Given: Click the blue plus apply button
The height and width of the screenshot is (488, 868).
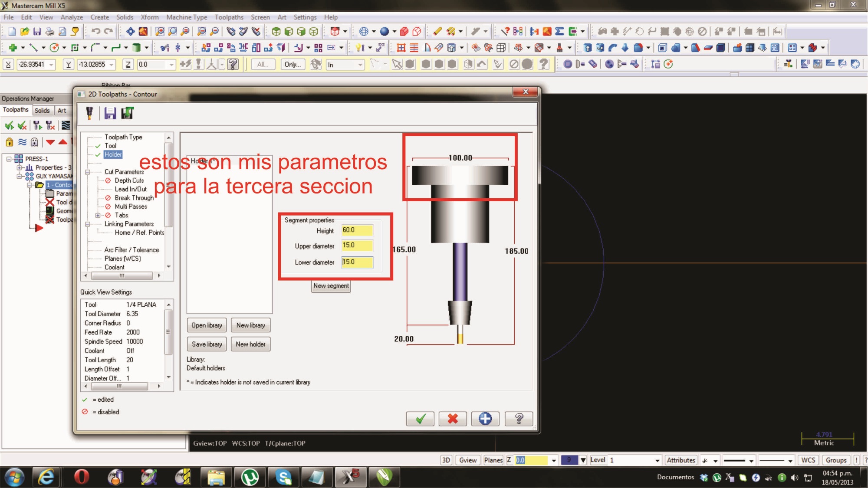Looking at the screenshot, I should coord(485,419).
